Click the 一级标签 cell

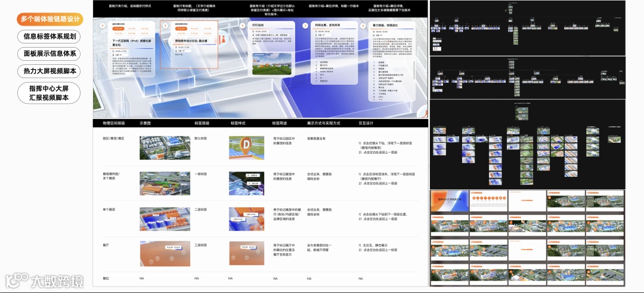200,174
